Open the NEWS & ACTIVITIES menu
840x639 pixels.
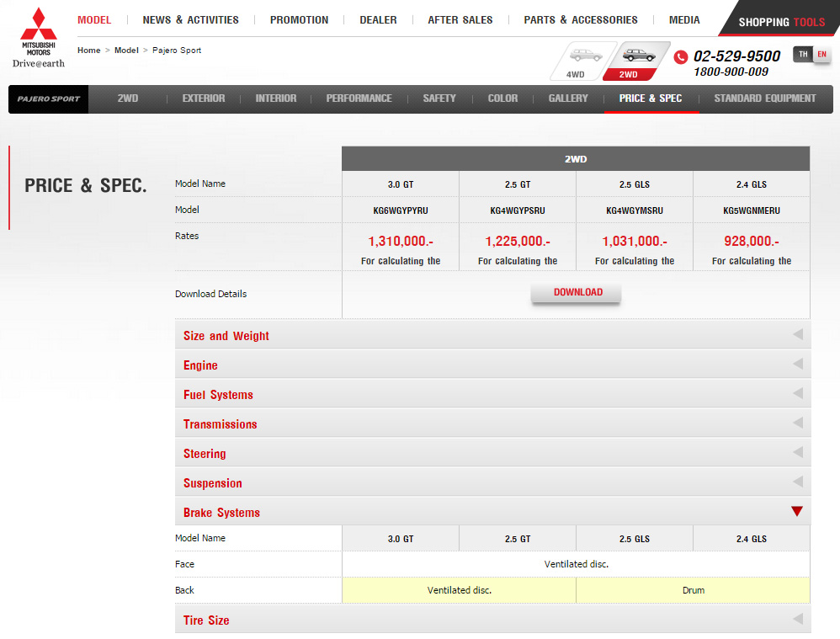pyautogui.click(x=191, y=20)
